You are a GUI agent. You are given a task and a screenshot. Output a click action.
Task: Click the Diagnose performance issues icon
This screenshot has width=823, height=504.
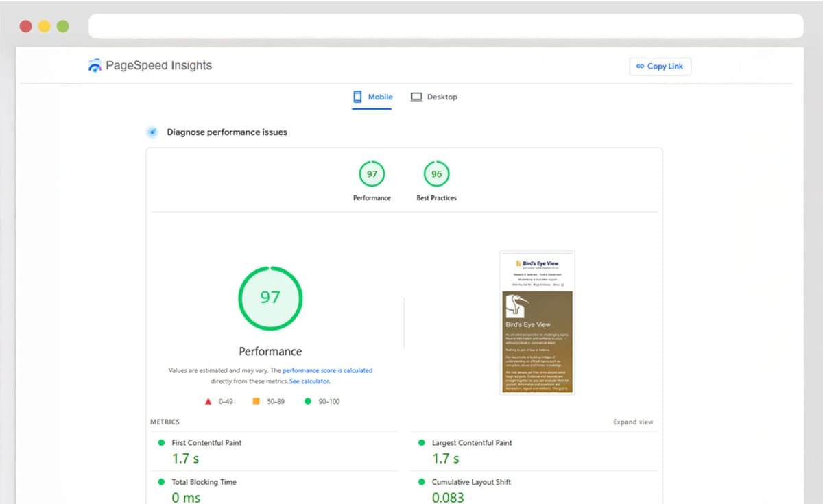click(152, 132)
